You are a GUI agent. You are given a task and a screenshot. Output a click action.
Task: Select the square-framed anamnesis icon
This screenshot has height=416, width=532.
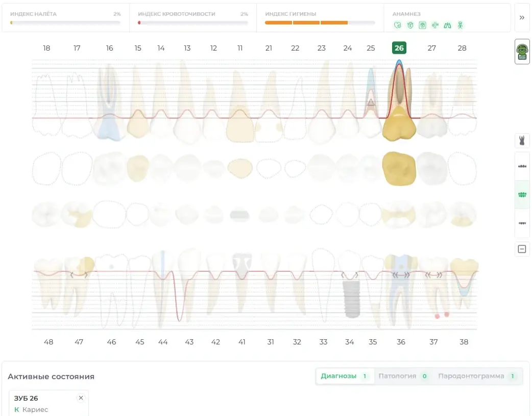click(422, 25)
